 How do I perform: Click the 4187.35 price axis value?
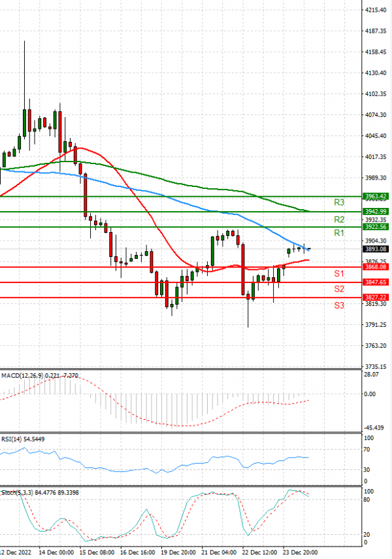[x=376, y=31]
